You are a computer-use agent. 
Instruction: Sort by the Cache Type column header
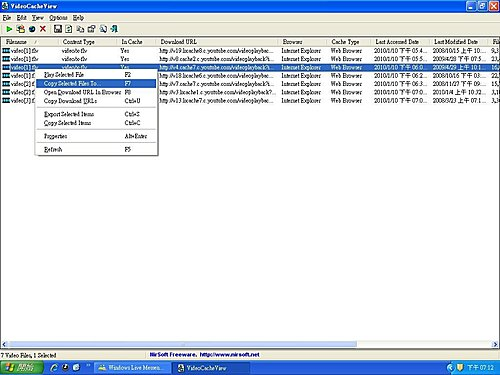(x=350, y=42)
